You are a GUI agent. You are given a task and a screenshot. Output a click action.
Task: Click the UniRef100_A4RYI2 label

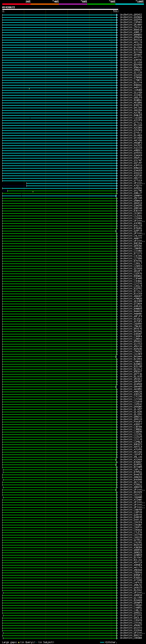131,87
